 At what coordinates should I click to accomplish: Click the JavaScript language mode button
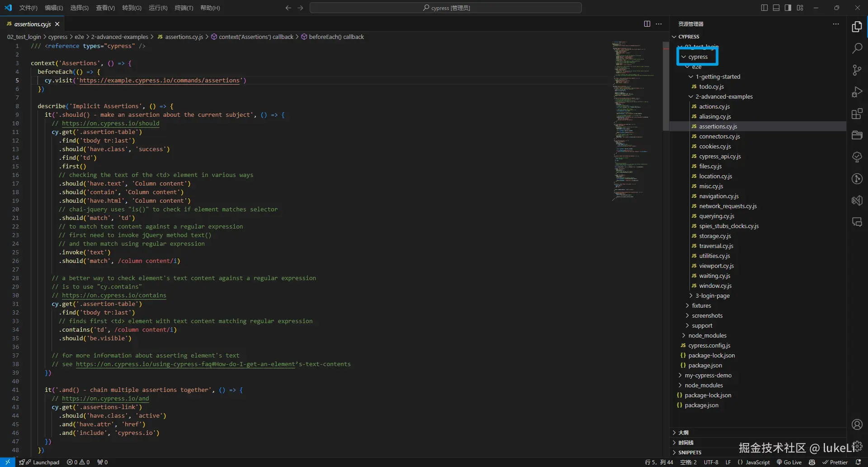click(x=757, y=462)
